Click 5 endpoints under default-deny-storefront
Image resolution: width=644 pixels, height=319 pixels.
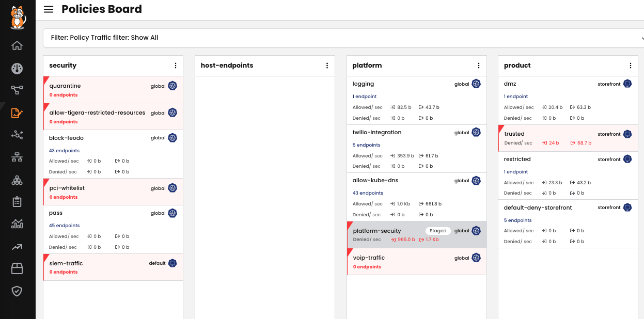(x=517, y=220)
